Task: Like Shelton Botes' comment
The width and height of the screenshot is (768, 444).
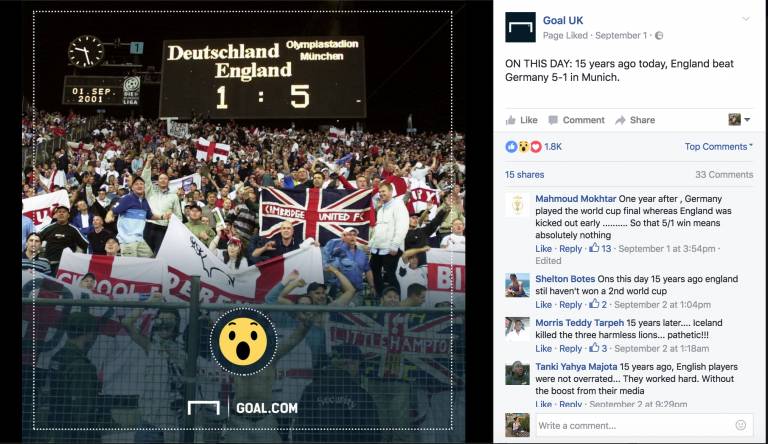Action: coord(543,304)
